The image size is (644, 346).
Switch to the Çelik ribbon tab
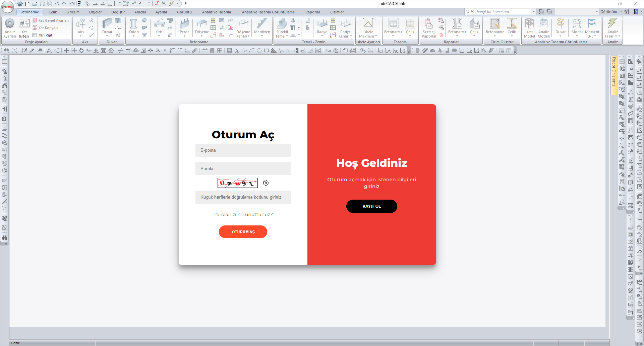pos(53,12)
